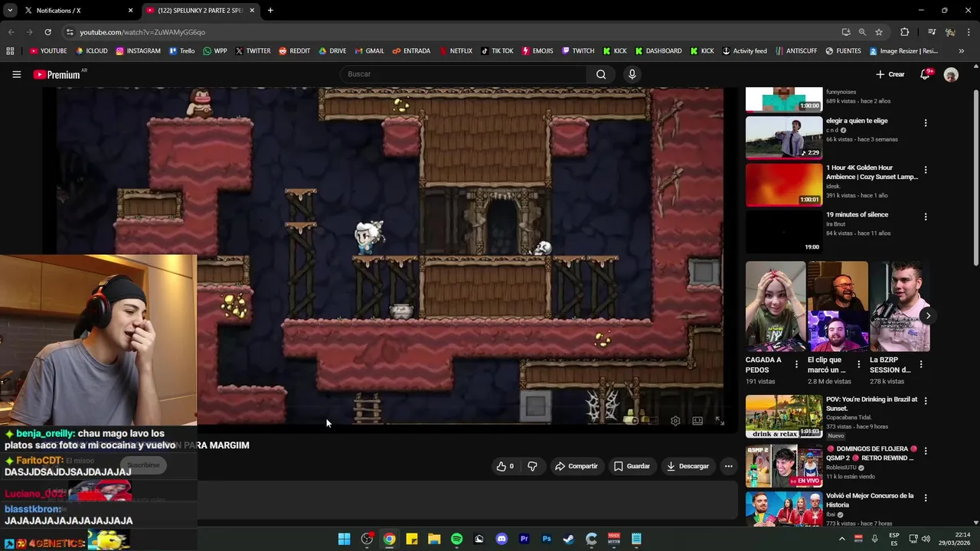Screen dimensions: 980x551
Task: Bookmark this page with star icon
Action: (879, 32)
